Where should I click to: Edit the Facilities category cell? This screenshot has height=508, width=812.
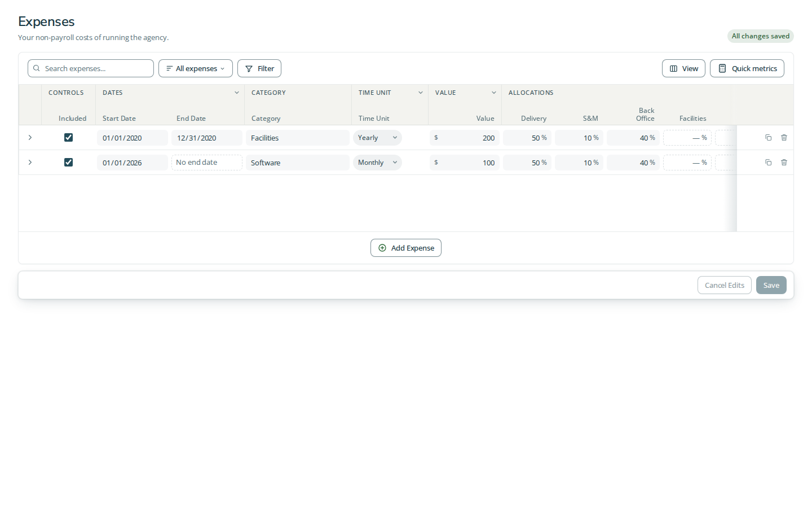[298, 138]
